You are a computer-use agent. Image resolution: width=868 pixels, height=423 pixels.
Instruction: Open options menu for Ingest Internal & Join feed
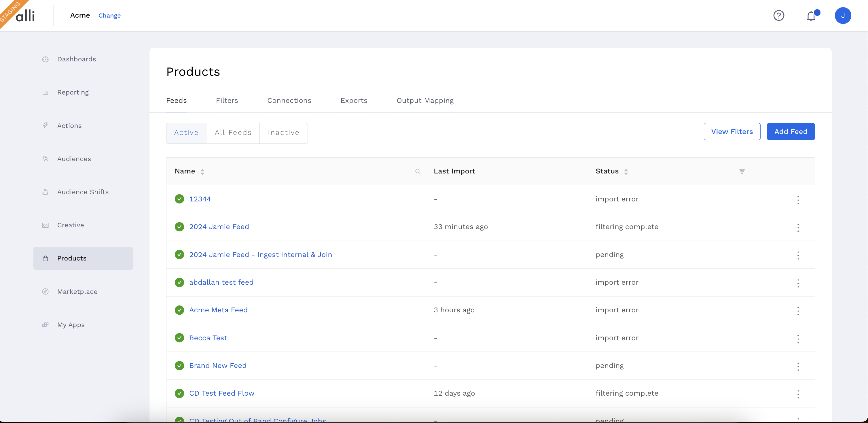(798, 255)
